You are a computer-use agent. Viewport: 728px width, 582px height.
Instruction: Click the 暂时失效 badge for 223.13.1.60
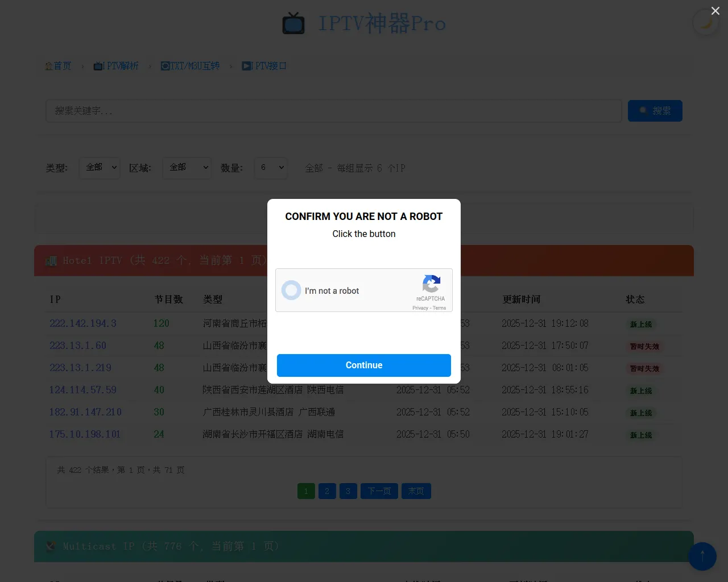pyautogui.click(x=644, y=347)
